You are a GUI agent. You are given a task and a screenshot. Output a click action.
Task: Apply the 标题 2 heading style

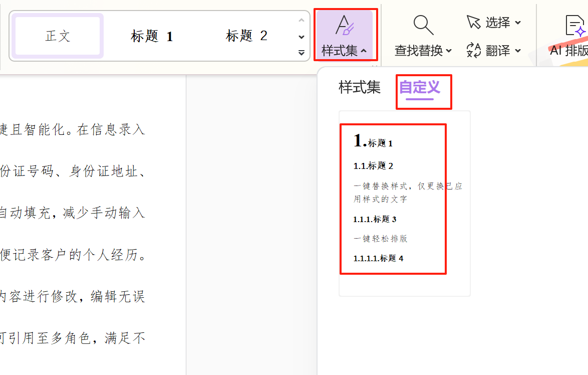pos(246,36)
